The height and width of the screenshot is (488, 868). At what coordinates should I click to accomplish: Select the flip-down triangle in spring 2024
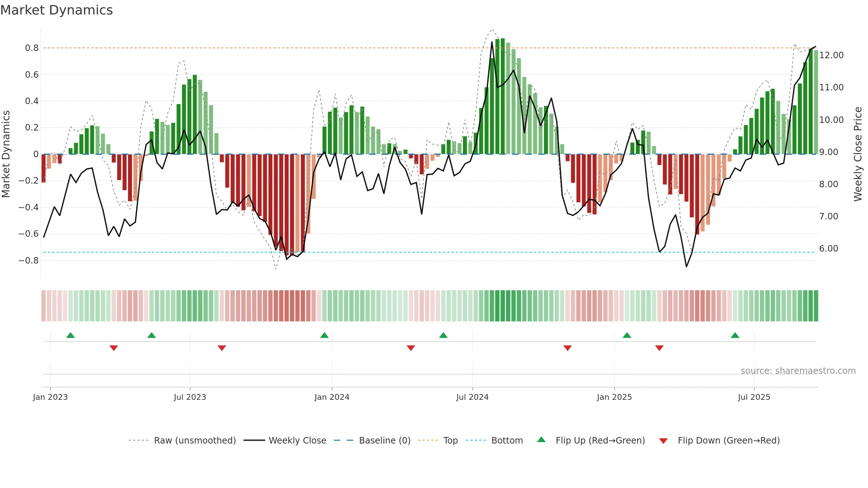[x=411, y=348]
